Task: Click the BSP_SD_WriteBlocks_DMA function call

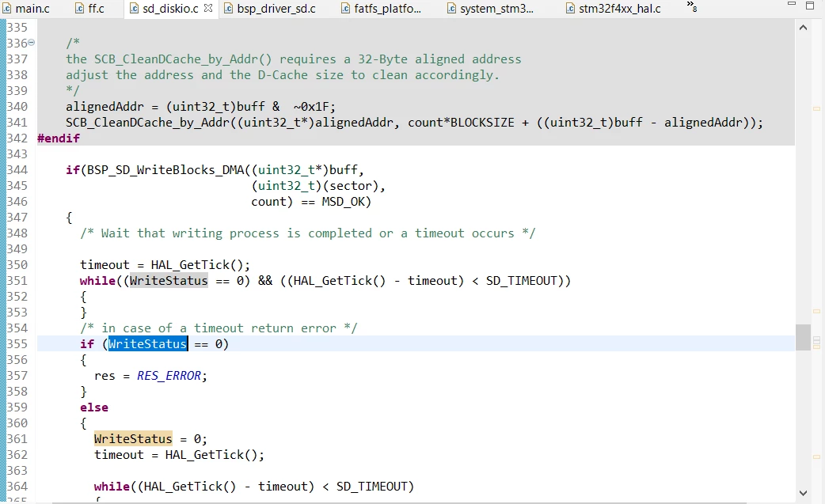Action: pyautogui.click(x=165, y=170)
